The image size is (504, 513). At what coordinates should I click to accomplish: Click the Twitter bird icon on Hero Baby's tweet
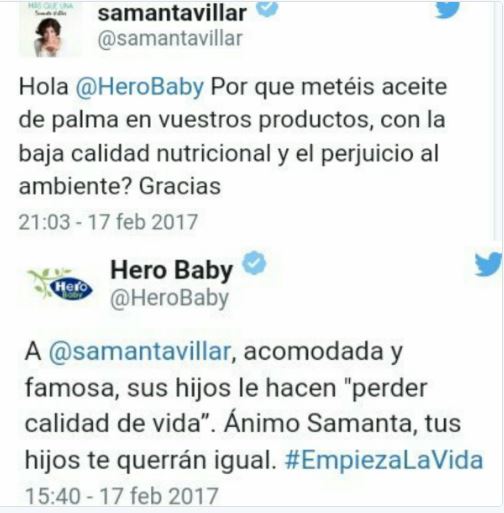tap(488, 264)
